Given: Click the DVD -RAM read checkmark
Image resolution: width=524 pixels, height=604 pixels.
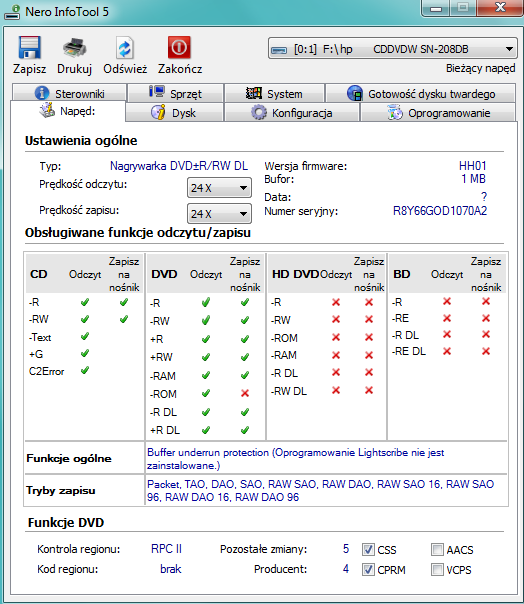Looking at the screenshot, I should click(206, 375).
